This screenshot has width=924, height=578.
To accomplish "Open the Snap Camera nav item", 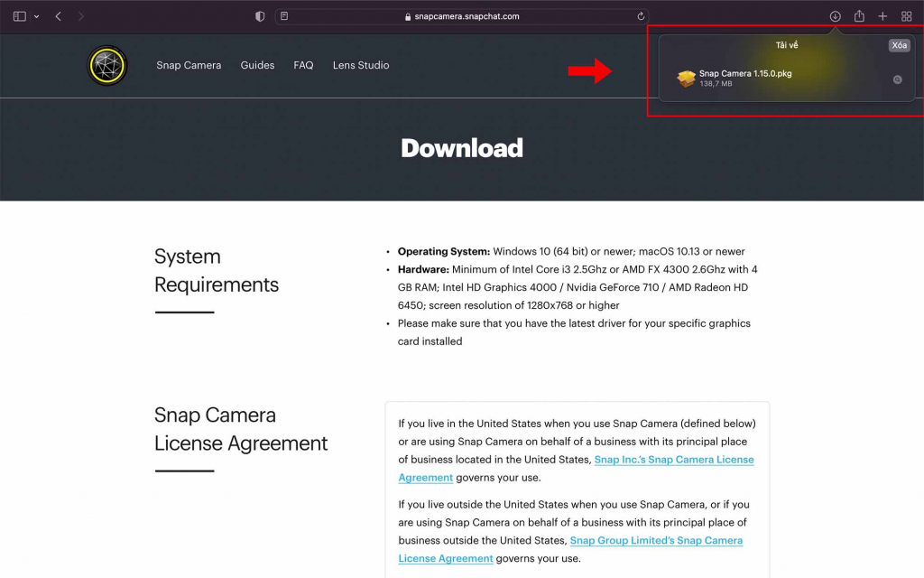I will coord(189,65).
